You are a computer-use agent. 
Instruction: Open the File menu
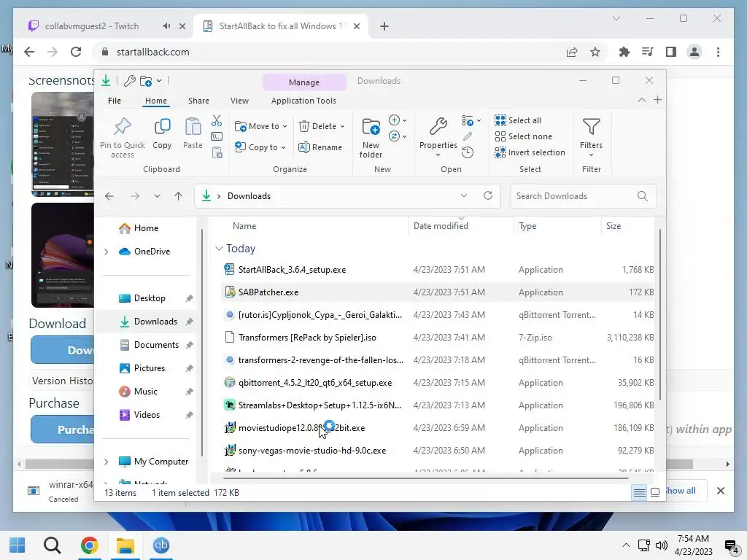click(115, 101)
